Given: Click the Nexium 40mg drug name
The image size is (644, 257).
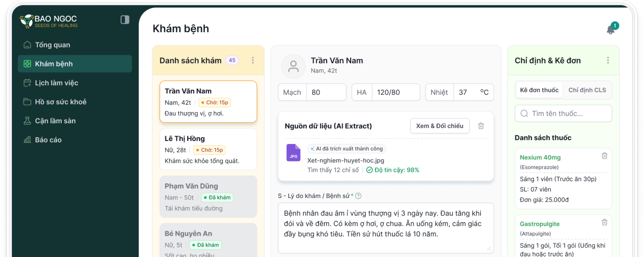Looking at the screenshot, I should [540, 158].
